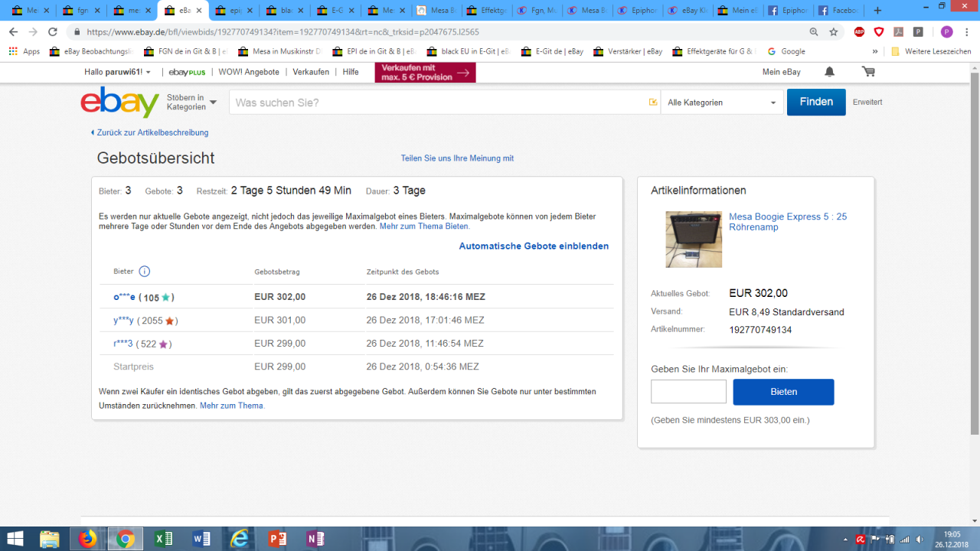Open WOW! Angebote in the eBay header
The image size is (980, 551).
coord(249,72)
